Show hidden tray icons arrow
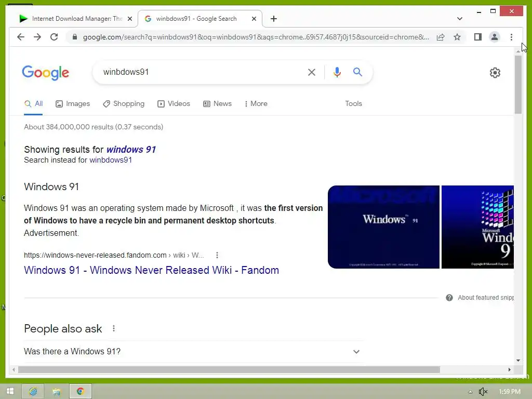Viewport: 532px width, 399px height. 470,392
